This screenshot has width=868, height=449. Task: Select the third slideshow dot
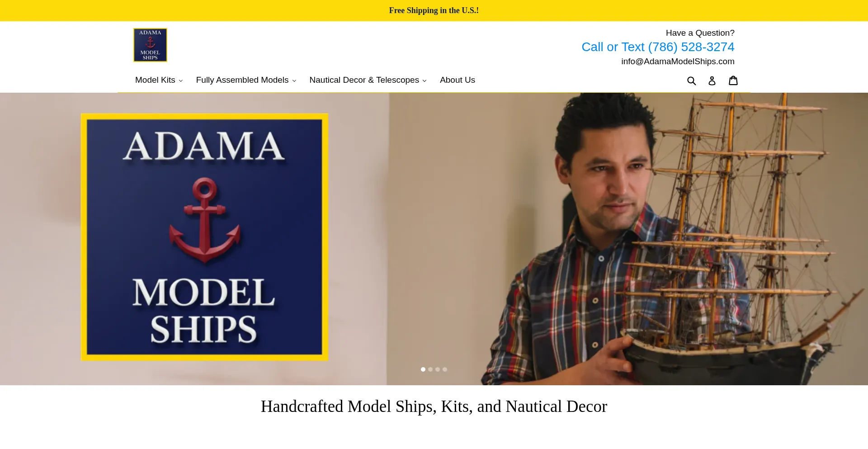tap(438, 369)
